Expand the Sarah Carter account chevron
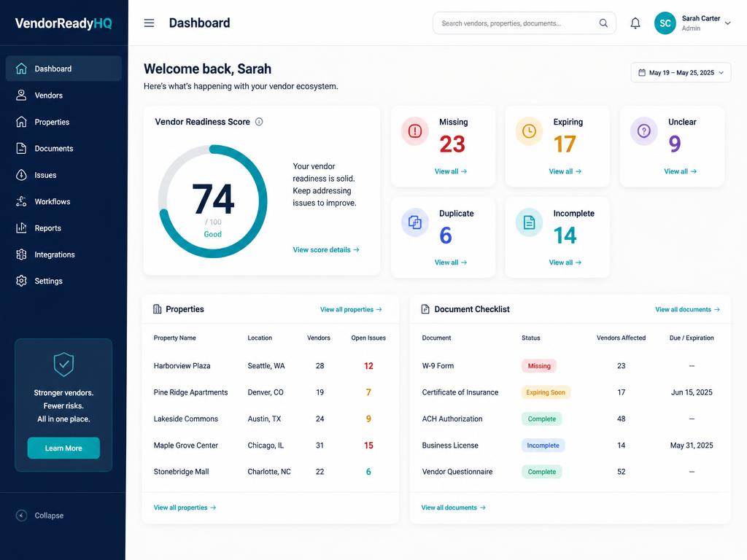This screenshot has width=747, height=560. tap(727, 23)
